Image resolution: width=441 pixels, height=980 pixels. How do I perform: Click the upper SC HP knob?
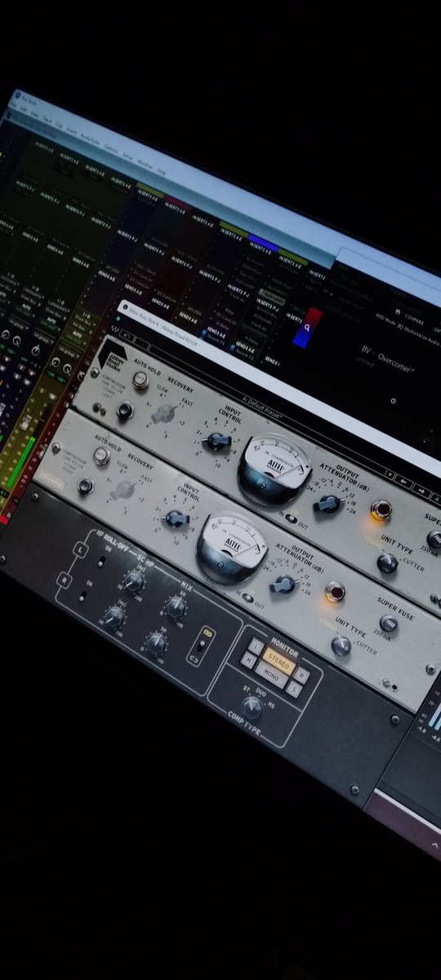[134, 581]
